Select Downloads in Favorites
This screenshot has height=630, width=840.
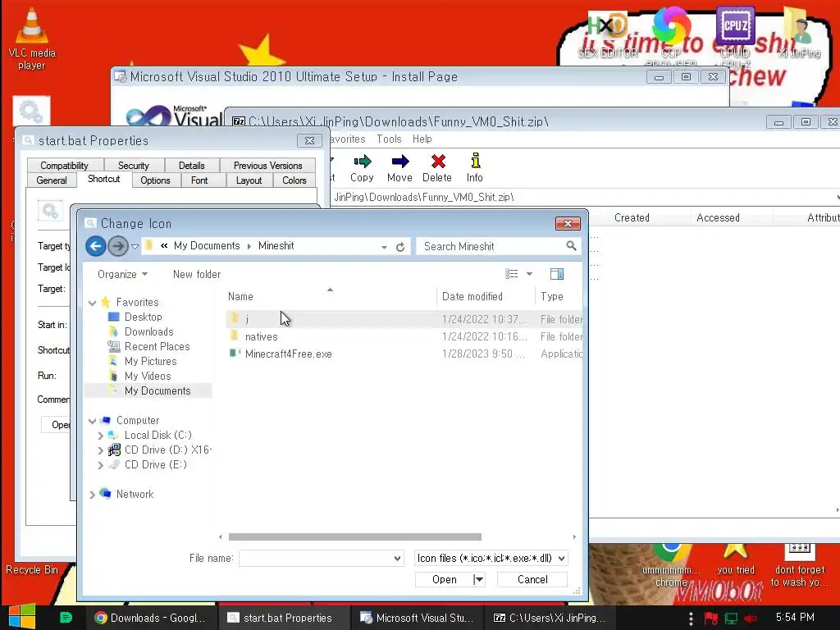[149, 332]
